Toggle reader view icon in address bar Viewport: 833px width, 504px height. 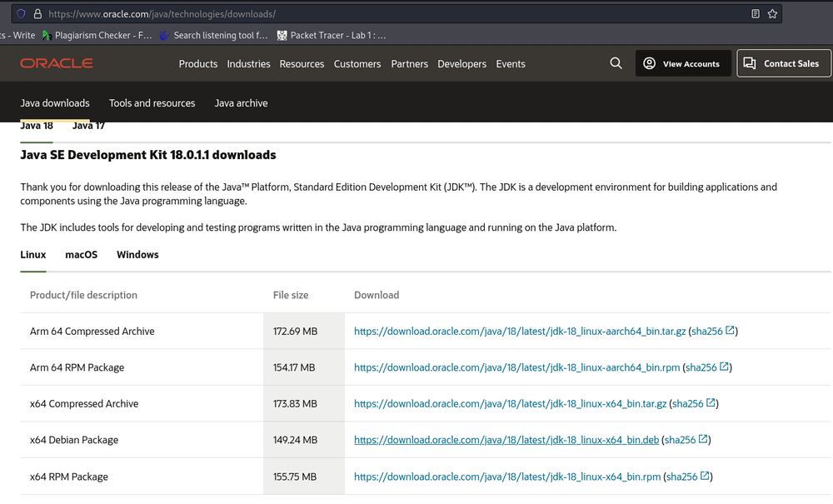756,14
